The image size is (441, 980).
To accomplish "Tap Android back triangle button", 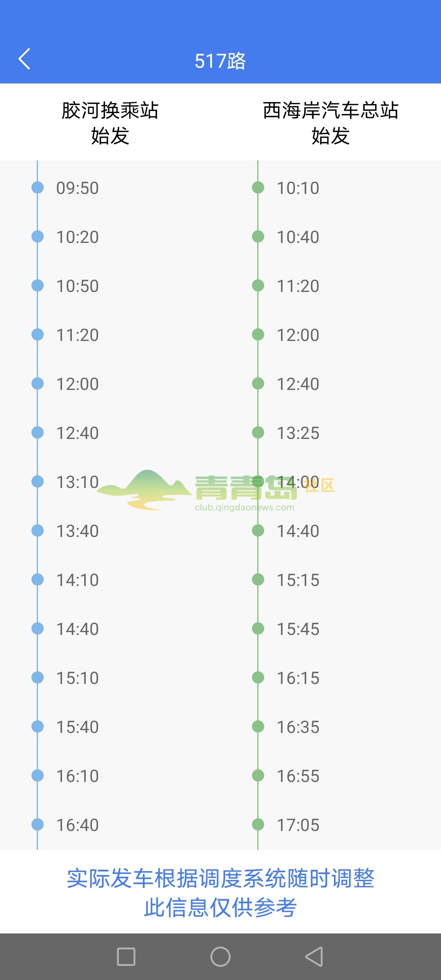I will tap(314, 957).
